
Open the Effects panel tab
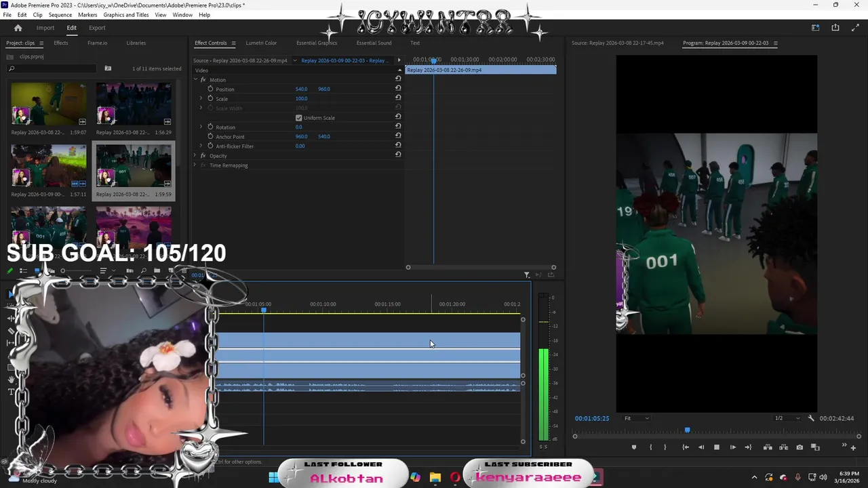tap(61, 43)
